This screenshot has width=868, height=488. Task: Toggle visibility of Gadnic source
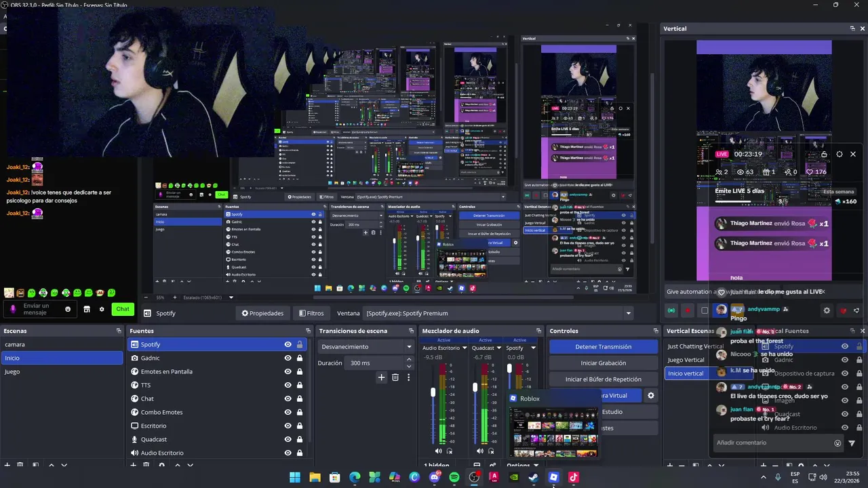[288, 358]
